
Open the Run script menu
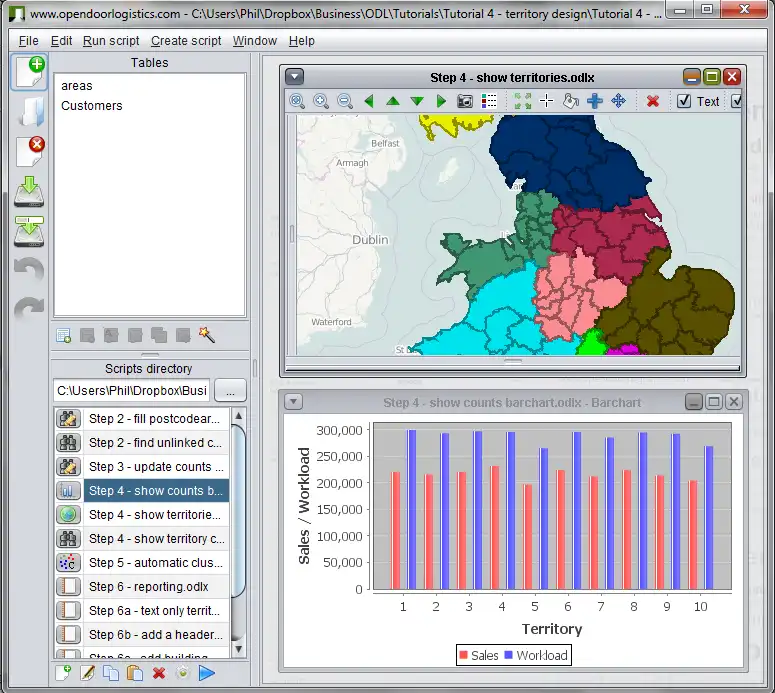click(x=111, y=41)
